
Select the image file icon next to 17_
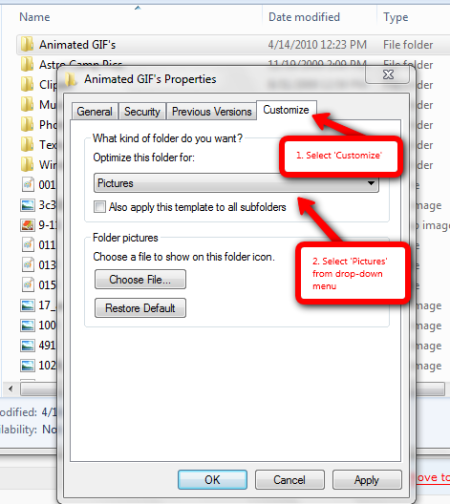pos(27,305)
